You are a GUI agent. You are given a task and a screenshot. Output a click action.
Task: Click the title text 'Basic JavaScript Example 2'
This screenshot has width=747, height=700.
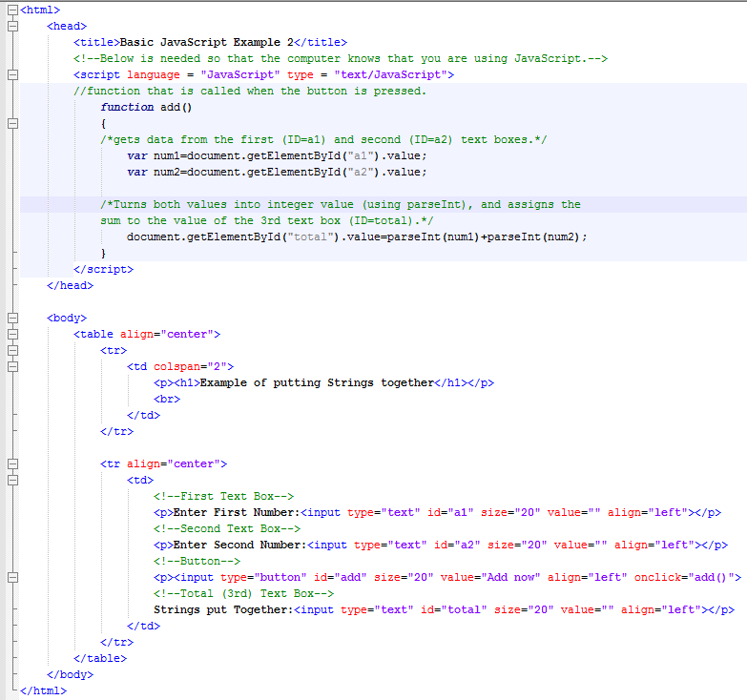click(x=207, y=42)
